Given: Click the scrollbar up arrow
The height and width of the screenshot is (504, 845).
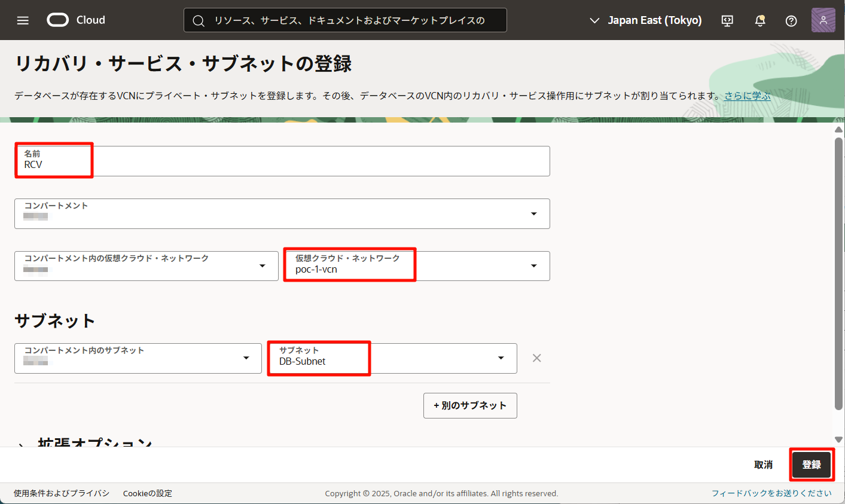Looking at the screenshot, I should (838, 130).
